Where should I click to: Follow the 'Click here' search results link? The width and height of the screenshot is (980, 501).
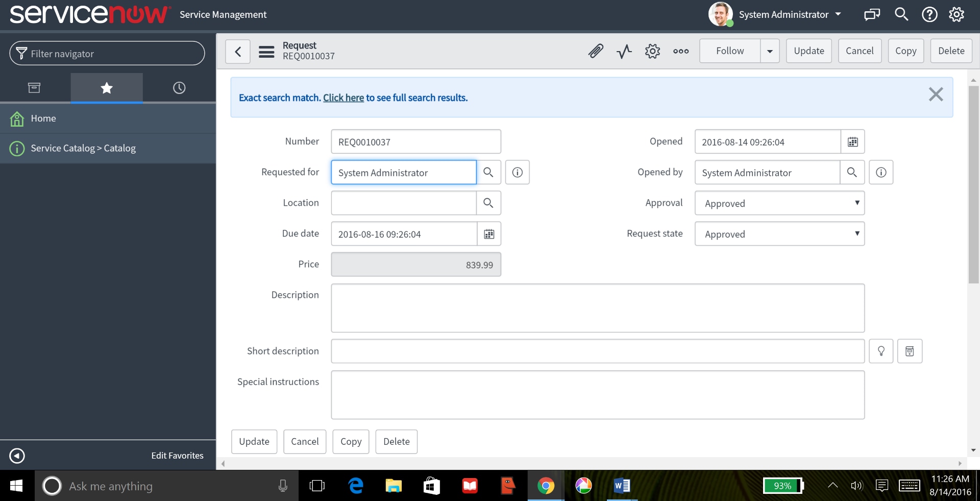(x=343, y=98)
